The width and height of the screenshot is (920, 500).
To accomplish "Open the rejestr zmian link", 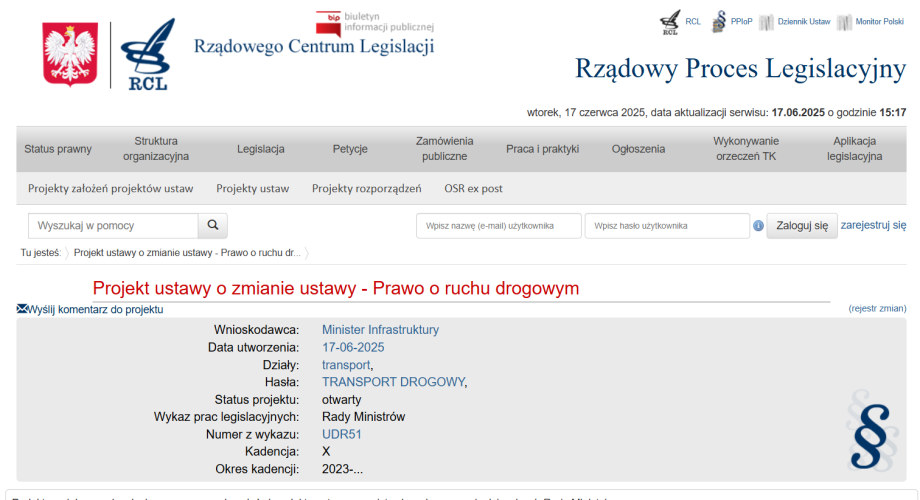I will pos(877,310).
